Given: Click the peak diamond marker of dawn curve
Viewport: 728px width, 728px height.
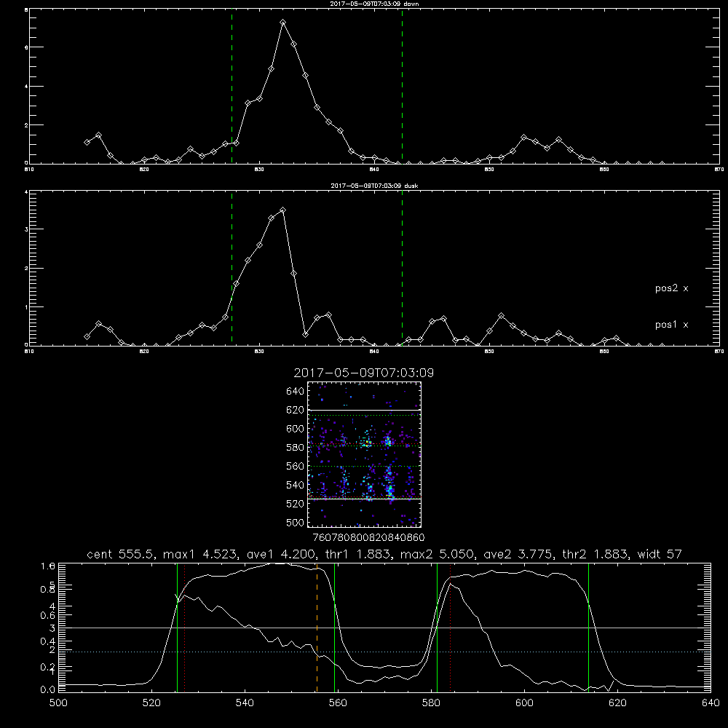Looking at the screenshot, I should 282,23.
